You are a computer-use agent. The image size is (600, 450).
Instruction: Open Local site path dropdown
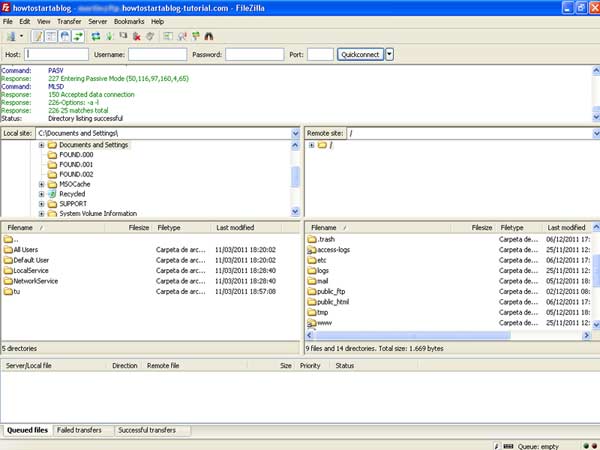(x=295, y=133)
